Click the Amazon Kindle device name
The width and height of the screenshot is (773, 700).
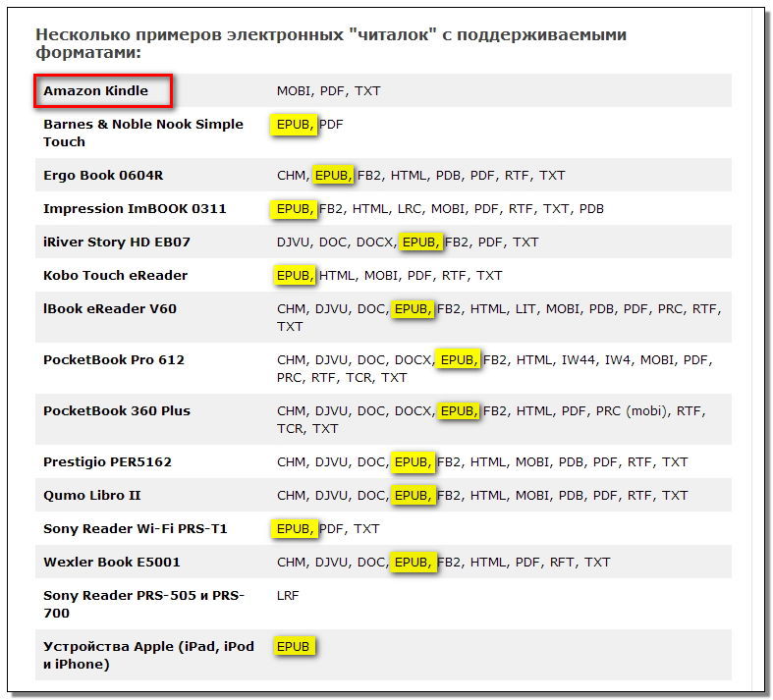[95, 90]
